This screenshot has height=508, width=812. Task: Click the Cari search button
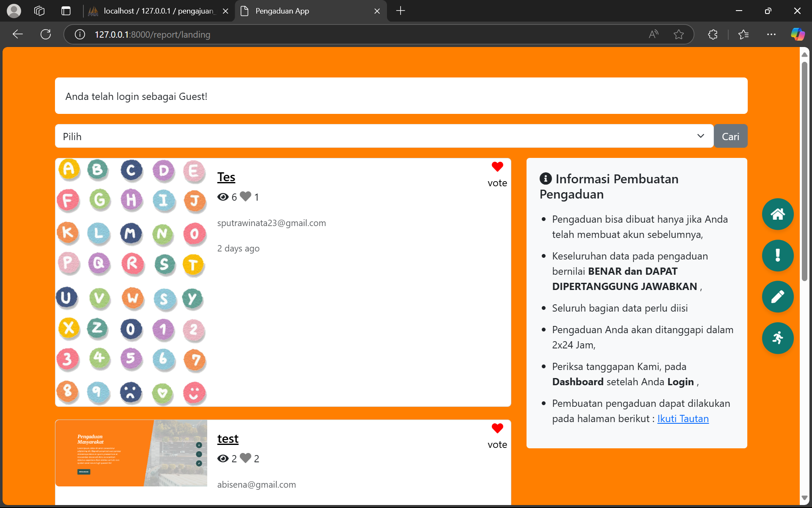[730, 136]
